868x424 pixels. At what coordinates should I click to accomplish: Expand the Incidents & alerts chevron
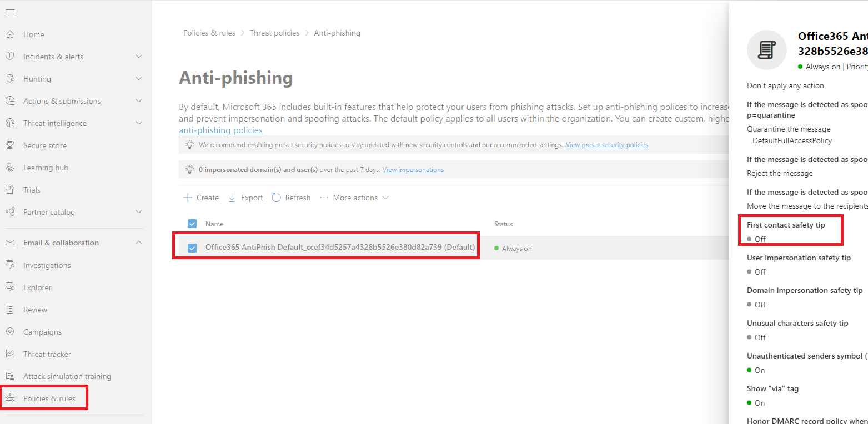pyautogui.click(x=139, y=57)
